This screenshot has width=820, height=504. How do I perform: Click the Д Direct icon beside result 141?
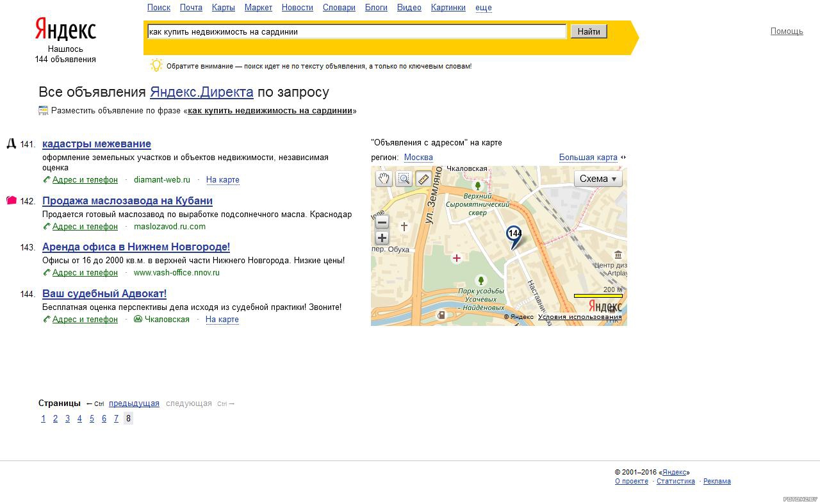click(11, 143)
